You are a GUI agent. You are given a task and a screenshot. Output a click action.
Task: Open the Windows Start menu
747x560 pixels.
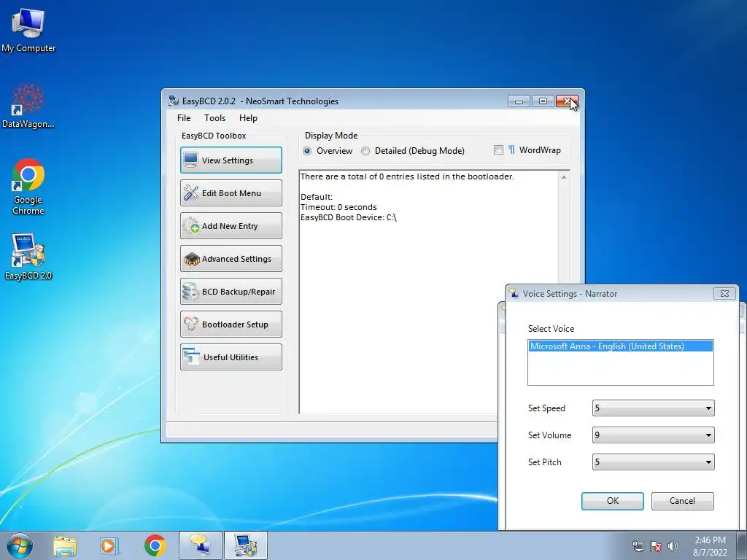coord(20,545)
